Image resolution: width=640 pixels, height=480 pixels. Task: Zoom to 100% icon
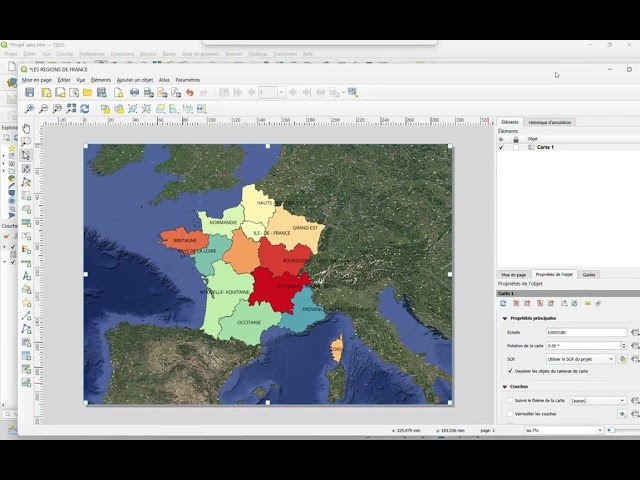(x=57, y=109)
